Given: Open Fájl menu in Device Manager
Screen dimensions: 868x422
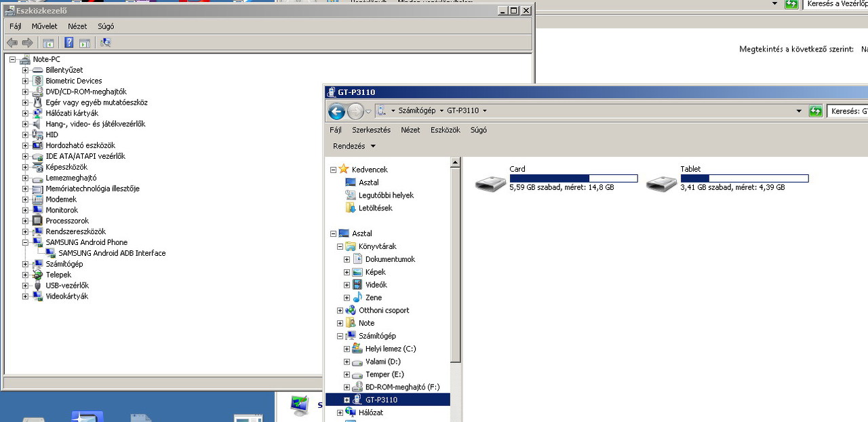Looking at the screenshot, I should click(x=16, y=26).
